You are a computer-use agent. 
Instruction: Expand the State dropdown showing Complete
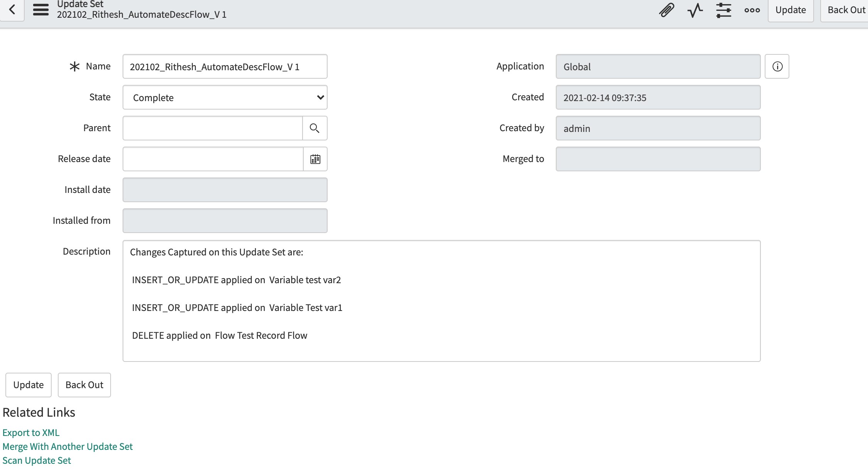pos(225,97)
